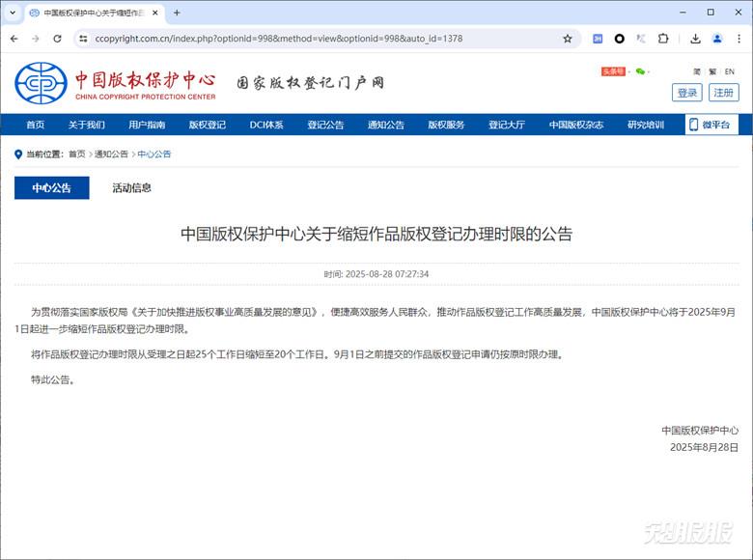The image size is (753, 560).
Task: Bookmark this page with the star icon
Action: (568, 39)
